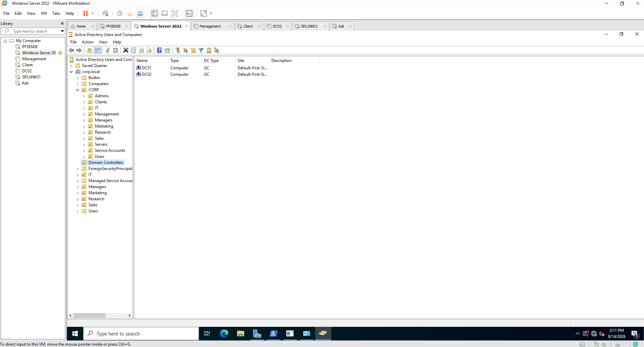
Task: Click tree pane horizontal scrollbar thumb
Action: click(89, 316)
